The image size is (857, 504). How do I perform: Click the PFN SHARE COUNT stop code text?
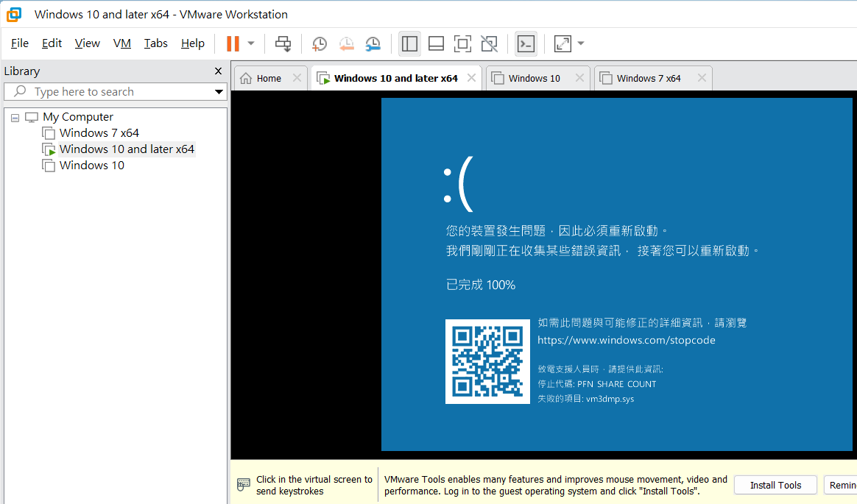point(616,384)
